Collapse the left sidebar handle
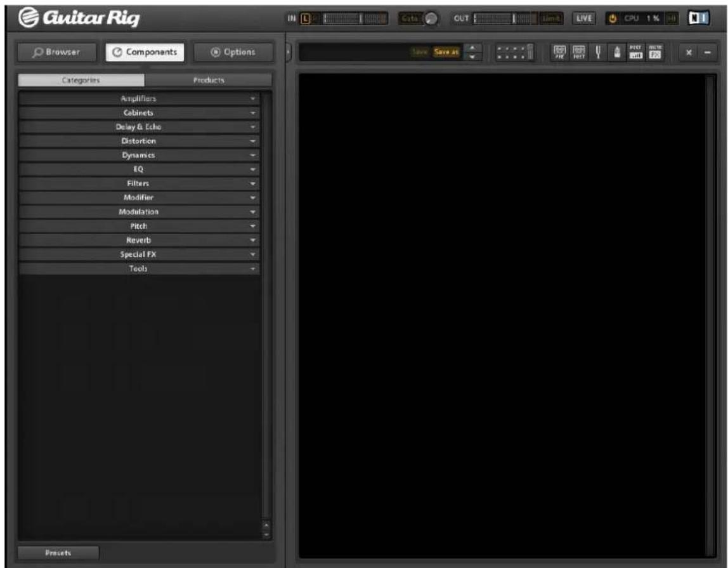This screenshot has height=568, width=728. tap(288, 52)
